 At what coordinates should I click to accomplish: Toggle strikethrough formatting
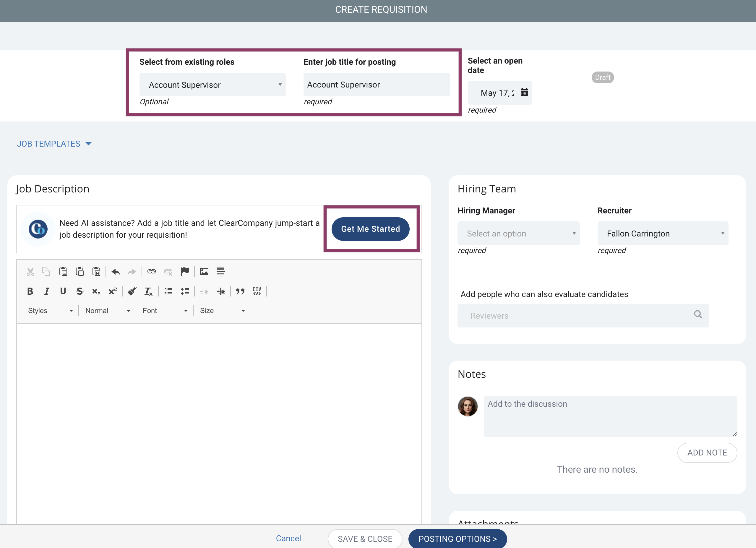[79, 291]
